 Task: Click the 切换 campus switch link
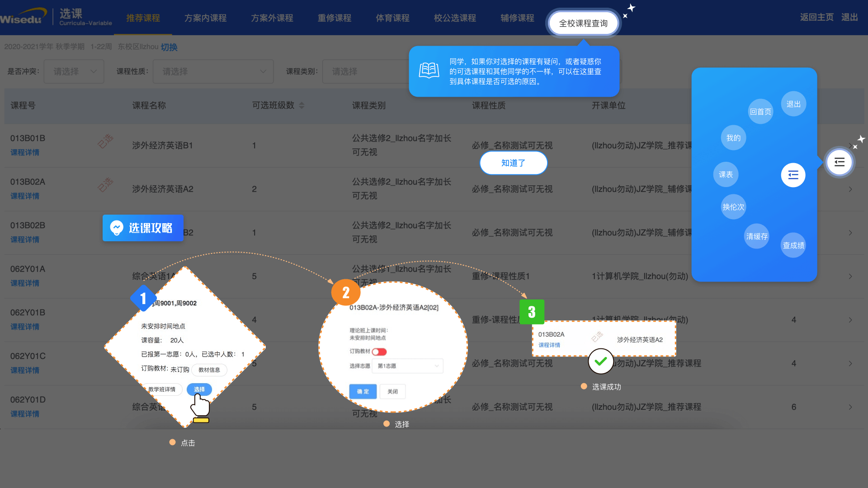point(169,47)
